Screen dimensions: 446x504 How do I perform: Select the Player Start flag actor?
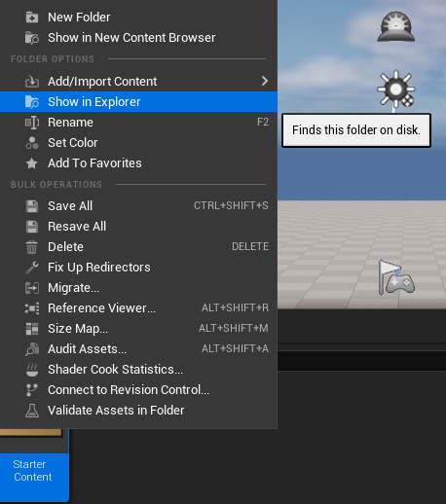396,277
